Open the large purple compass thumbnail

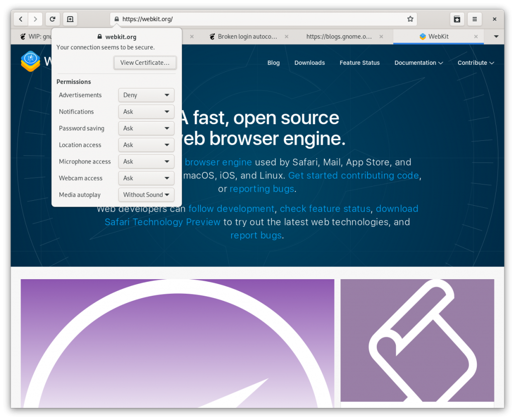click(x=178, y=344)
